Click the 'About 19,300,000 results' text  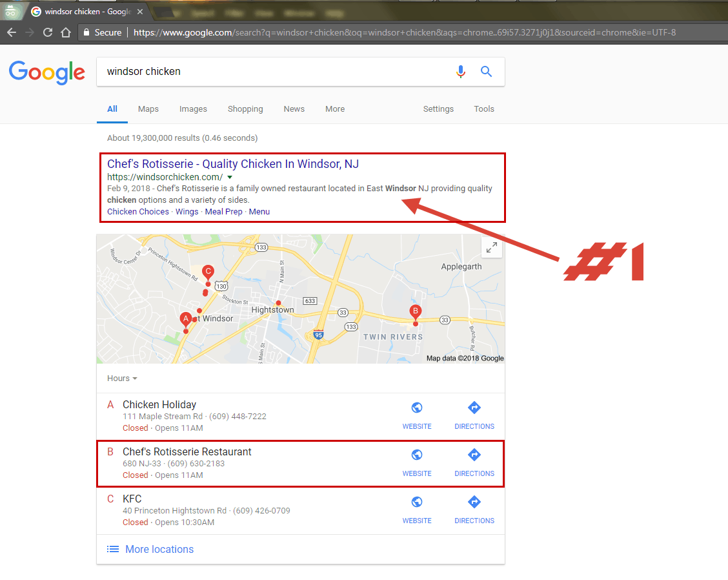(x=183, y=138)
